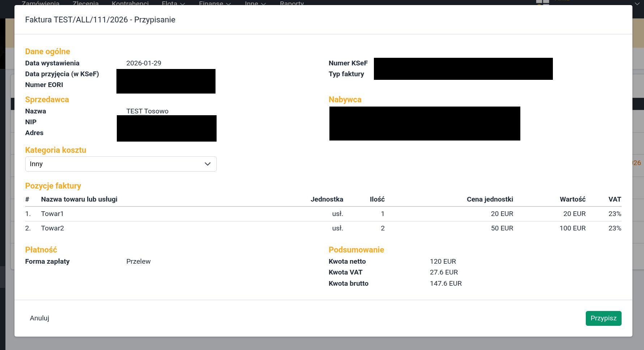The width and height of the screenshot is (644, 350).
Task: Click the invoice date 2026-01-29
Action: [144, 63]
